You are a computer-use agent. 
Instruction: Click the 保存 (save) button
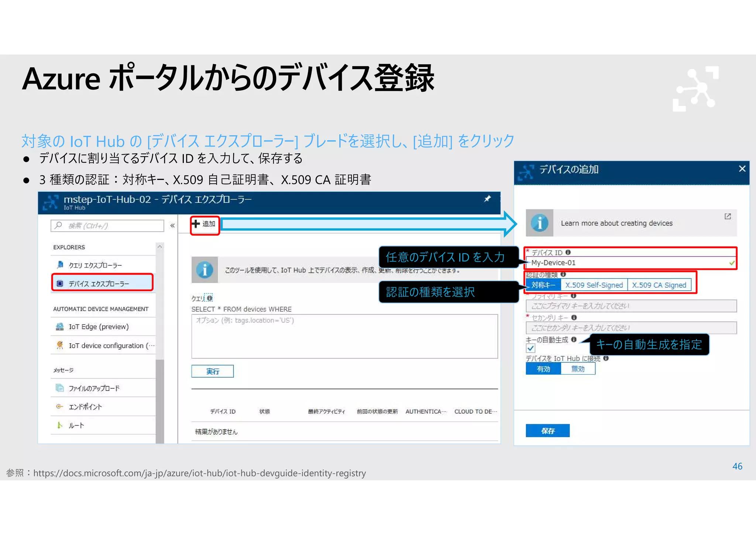click(x=547, y=431)
